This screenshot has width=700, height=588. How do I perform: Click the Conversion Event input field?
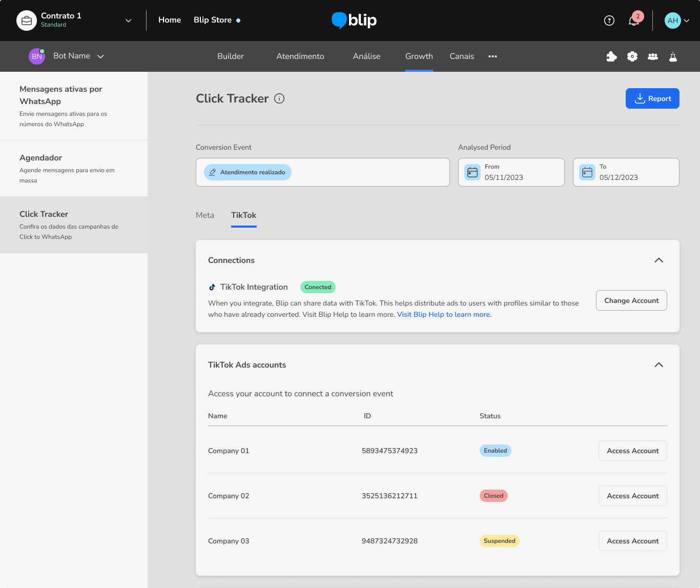coord(323,172)
